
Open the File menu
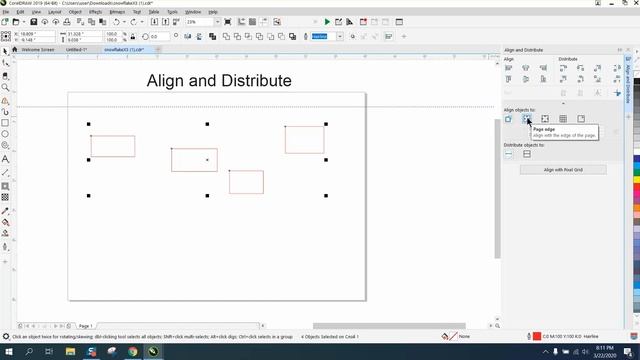pos(6,12)
